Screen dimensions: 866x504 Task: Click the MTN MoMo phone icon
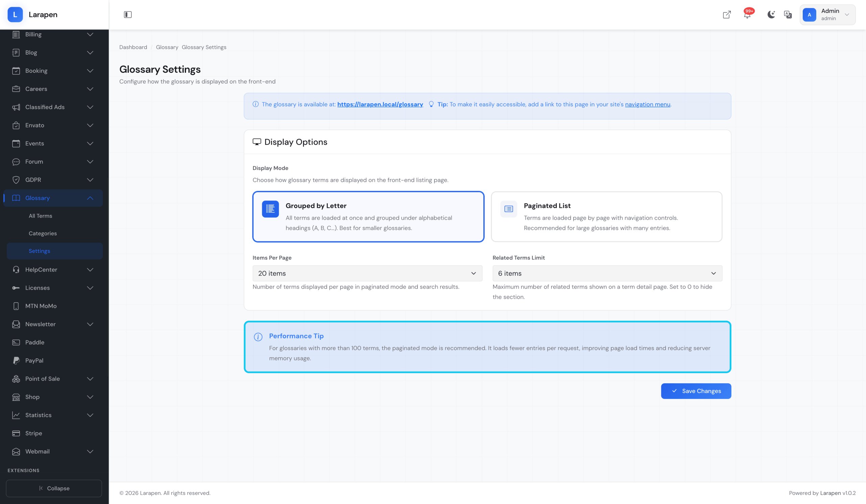click(x=16, y=306)
